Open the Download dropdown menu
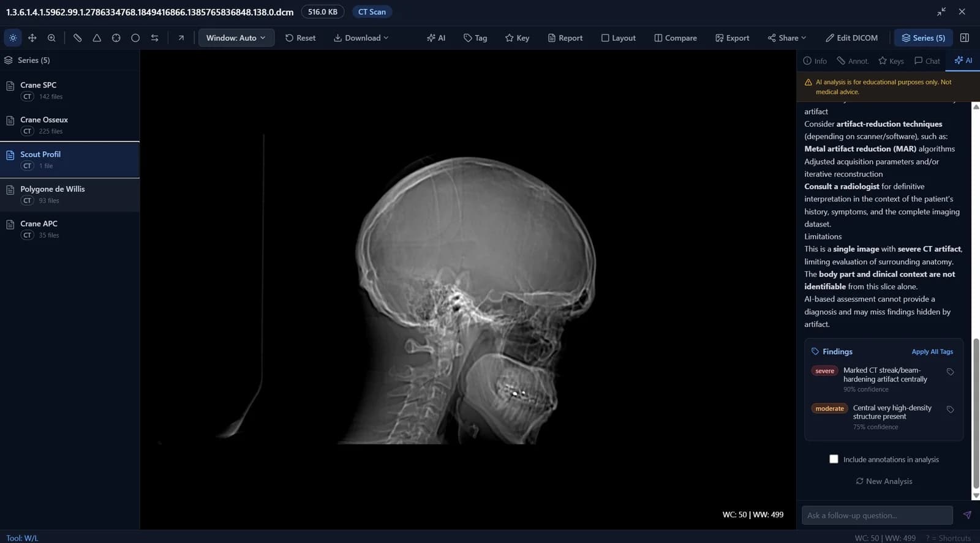 361,38
